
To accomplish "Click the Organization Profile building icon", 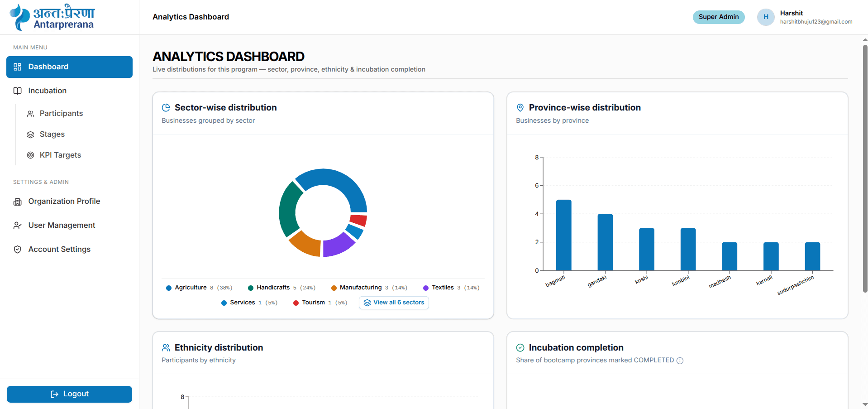I will (x=18, y=202).
